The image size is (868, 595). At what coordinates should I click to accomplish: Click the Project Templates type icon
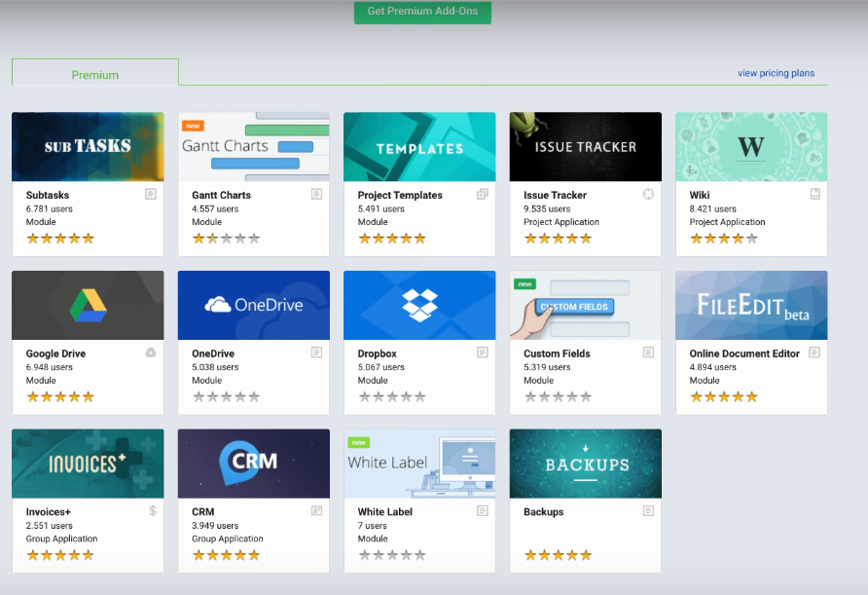483,194
